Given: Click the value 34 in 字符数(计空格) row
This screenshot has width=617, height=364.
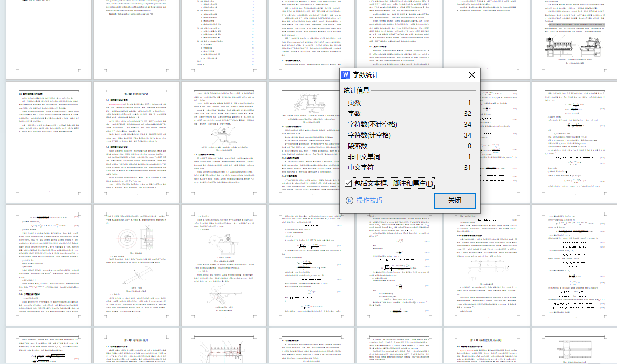Looking at the screenshot, I should tap(468, 135).
